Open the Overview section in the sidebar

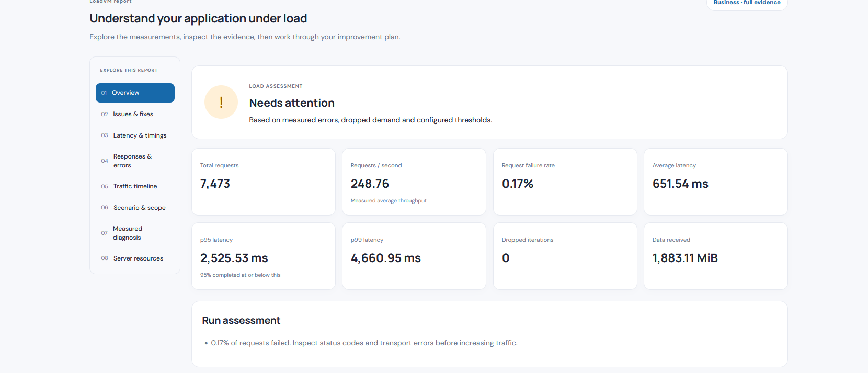[135, 93]
